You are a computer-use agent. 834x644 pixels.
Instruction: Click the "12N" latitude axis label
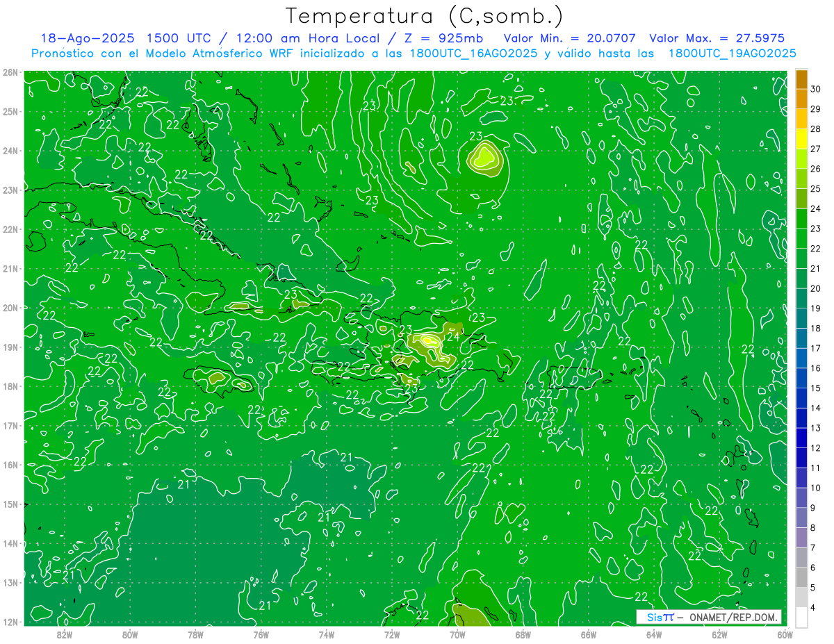point(10,622)
